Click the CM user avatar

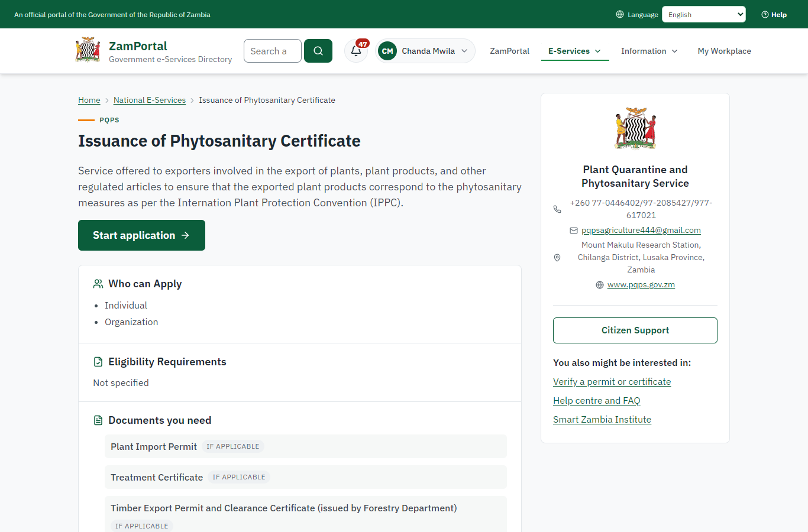[x=387, y=51]
